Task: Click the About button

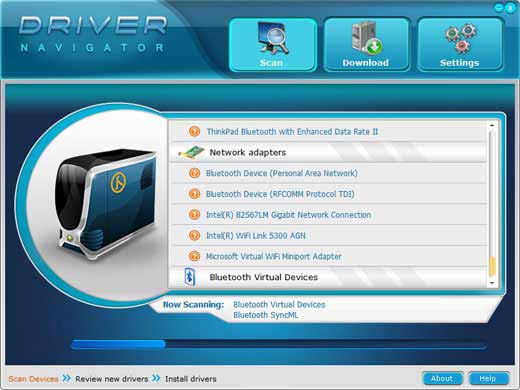Action: [x=442, y=378]
